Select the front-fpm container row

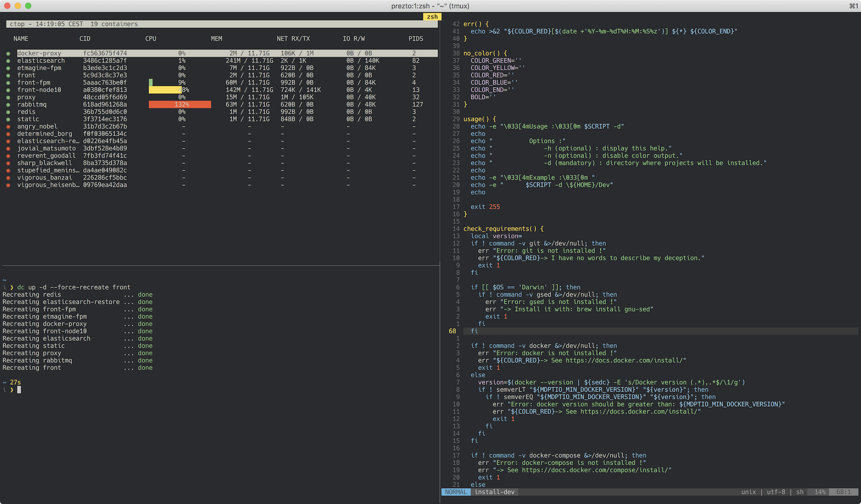[x=34, y=83]
